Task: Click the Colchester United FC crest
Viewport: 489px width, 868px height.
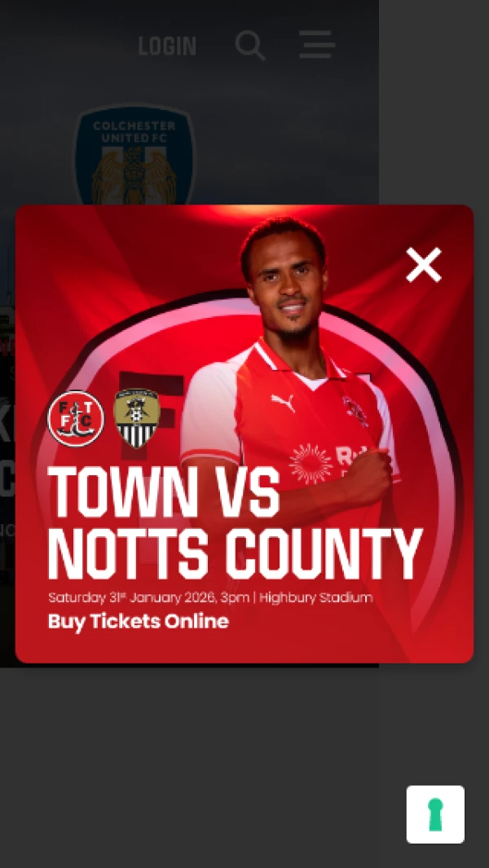Action: pyautogui.click(x=135, y=156)
